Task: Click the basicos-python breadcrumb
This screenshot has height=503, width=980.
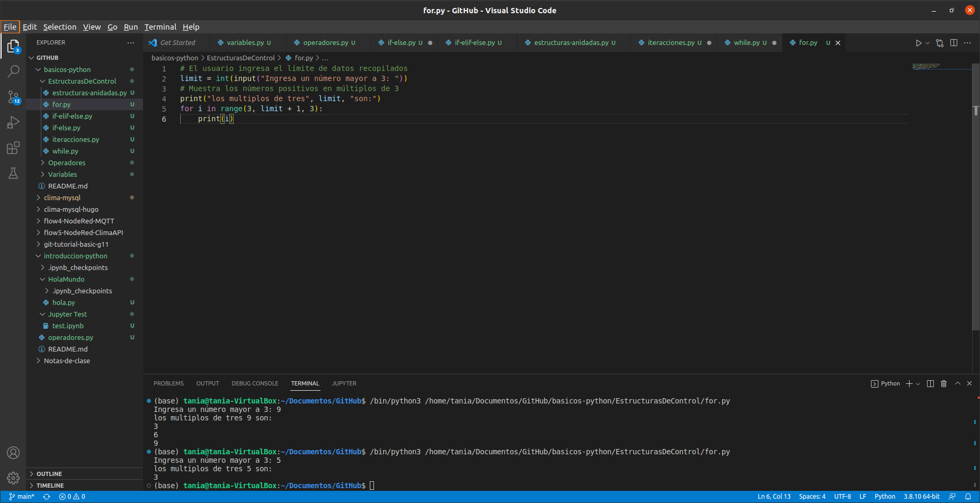Action: click(175, 58)
